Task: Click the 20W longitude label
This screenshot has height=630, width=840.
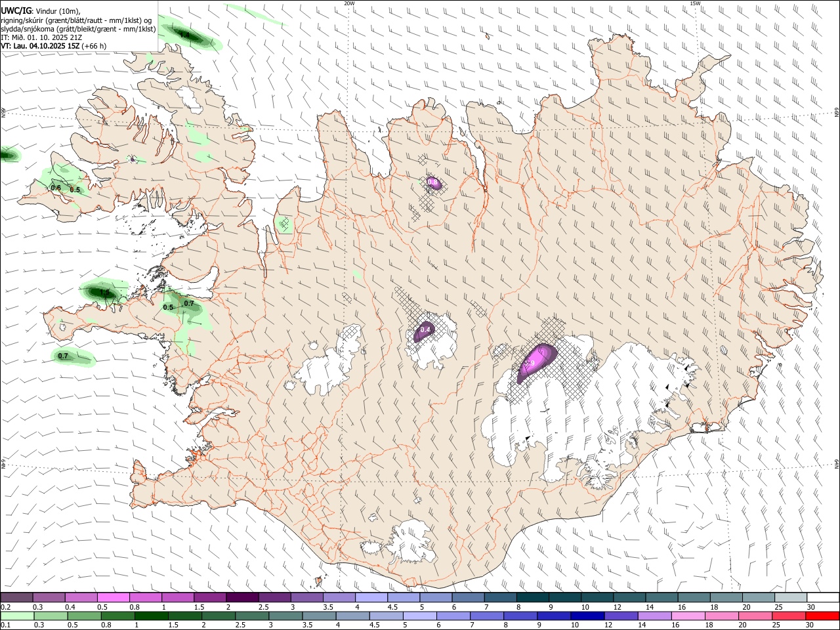Action: click(349, 3)
